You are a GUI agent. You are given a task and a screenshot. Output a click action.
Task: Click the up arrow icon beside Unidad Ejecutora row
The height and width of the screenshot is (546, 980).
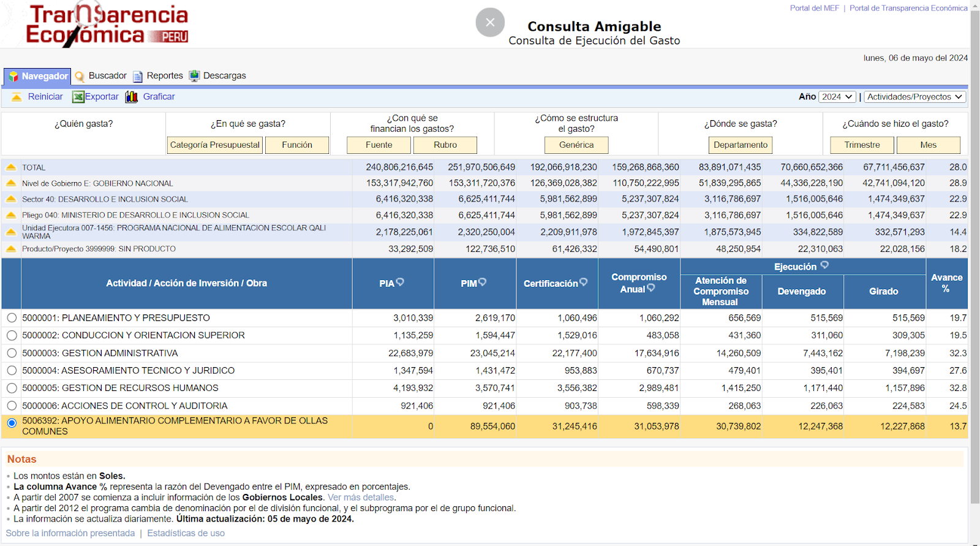pyautogui.click(x=10, y=232)
